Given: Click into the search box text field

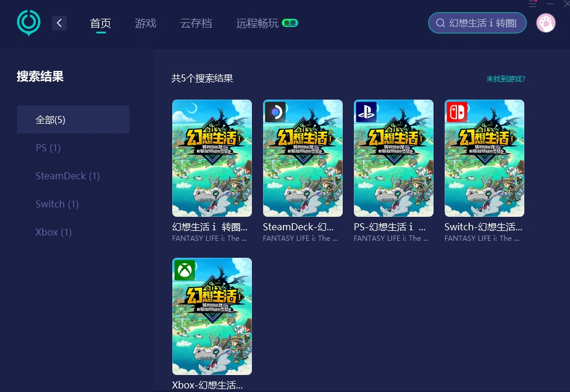Looking at the screenshot, I should [x=483, y=23].
